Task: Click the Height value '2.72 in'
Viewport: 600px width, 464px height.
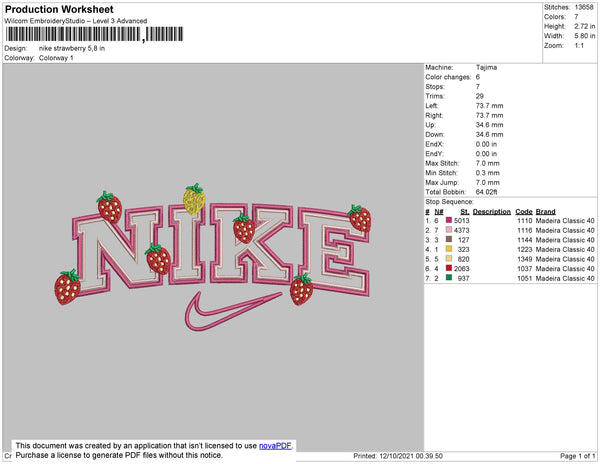Action: tap(584, 26)
